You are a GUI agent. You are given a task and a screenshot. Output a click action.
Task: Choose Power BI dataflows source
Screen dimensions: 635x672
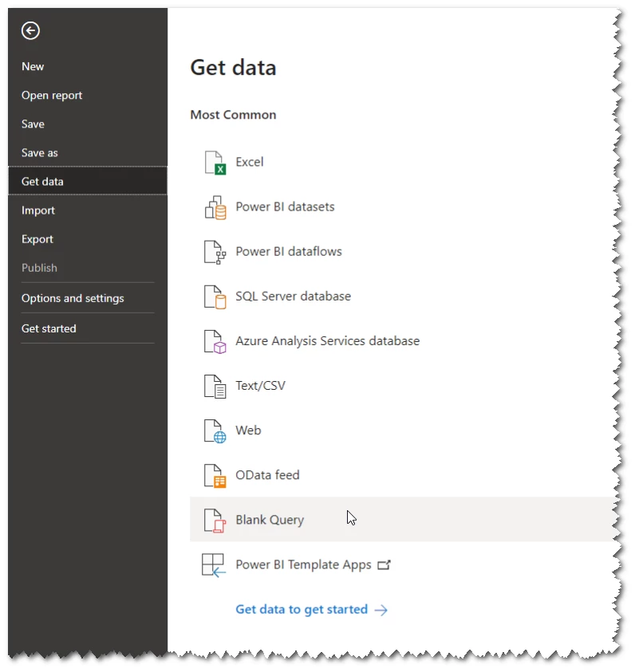tap(288, 251)
